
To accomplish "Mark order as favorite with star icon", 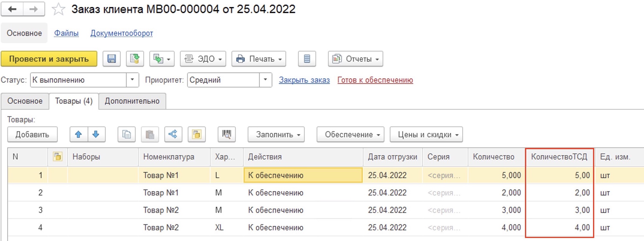I will pyautogui.click(x=58, y=9).
